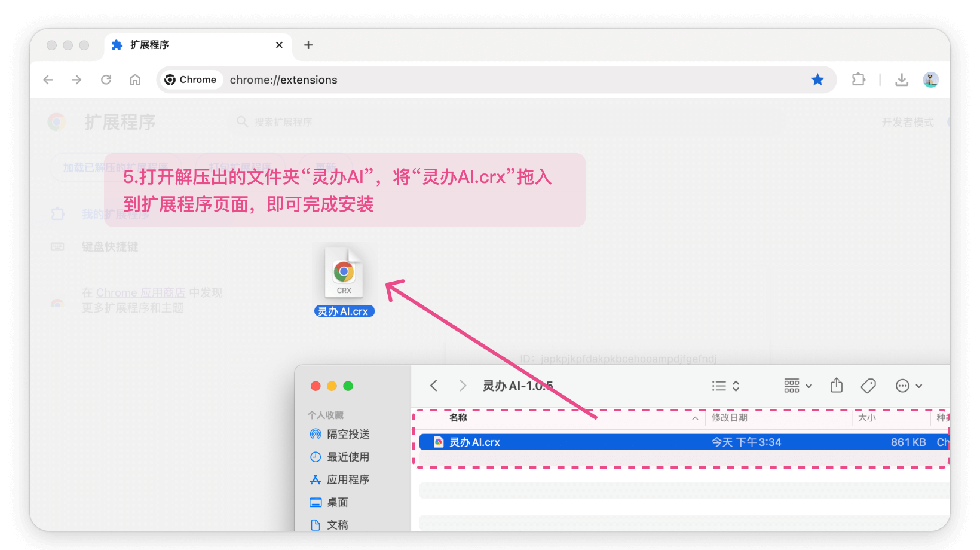This screenshot has height=550, width=980.
Task: Click the Finder tags icon
Action: [868, 386]
